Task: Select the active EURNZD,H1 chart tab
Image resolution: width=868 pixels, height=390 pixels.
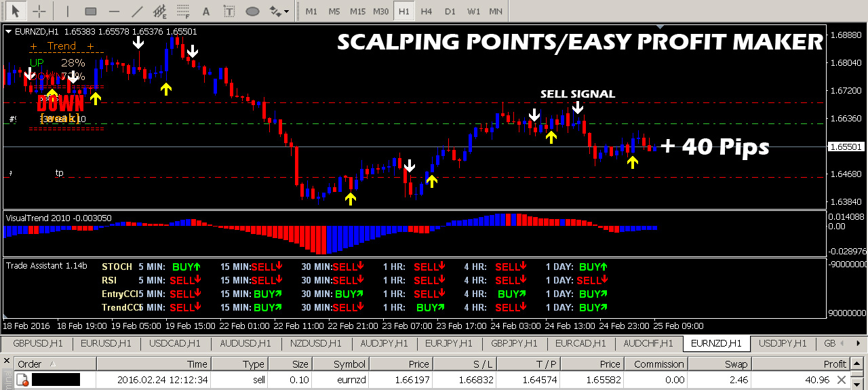Action: [717, 343]
